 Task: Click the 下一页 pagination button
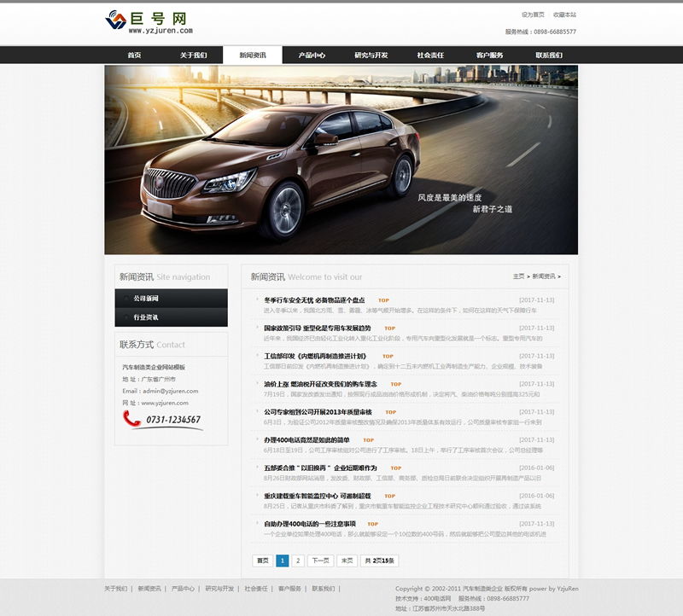(320, 561)
